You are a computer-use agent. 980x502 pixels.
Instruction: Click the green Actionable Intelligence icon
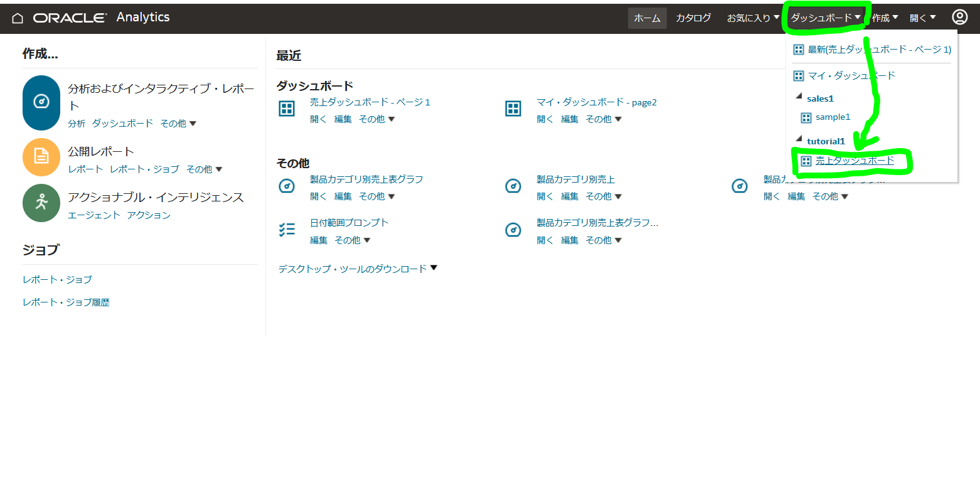[41, 203]
